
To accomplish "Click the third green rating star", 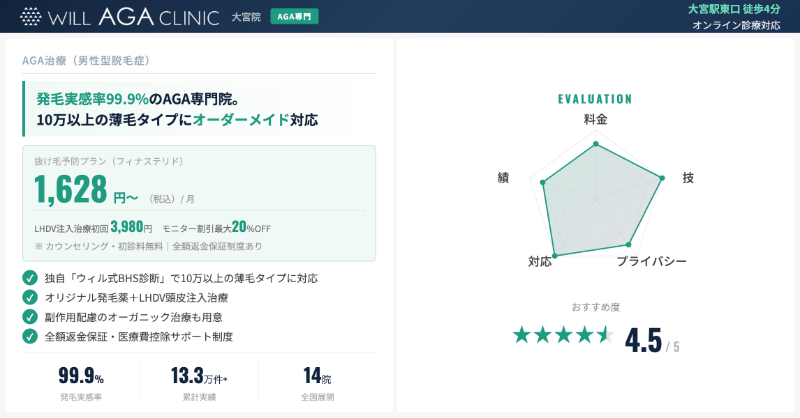I will 563,335.
